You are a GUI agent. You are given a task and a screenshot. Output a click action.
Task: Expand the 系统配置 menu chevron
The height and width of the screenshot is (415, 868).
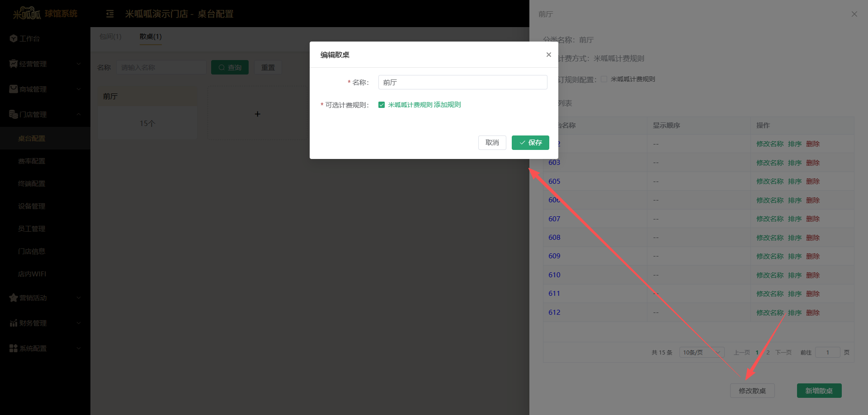pyautogui.click(x=78, y=348)
